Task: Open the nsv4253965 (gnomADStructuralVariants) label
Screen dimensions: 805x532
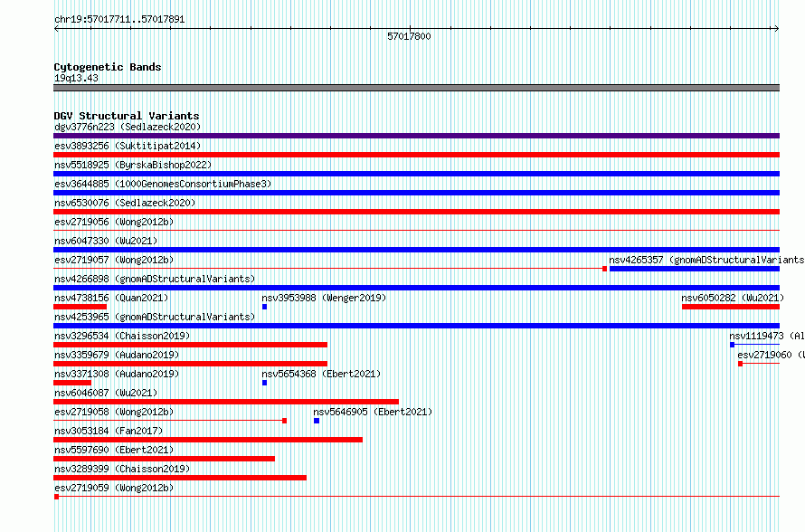Action: [x=155, y=317]
